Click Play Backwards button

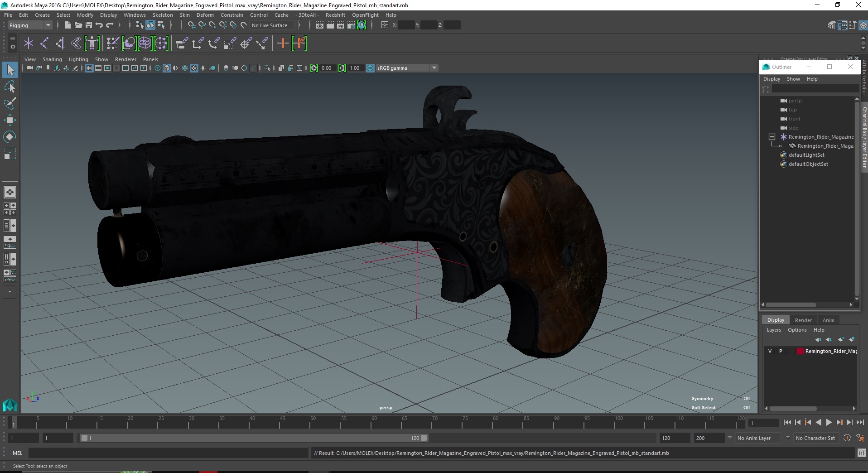click(x=818, y=422)
